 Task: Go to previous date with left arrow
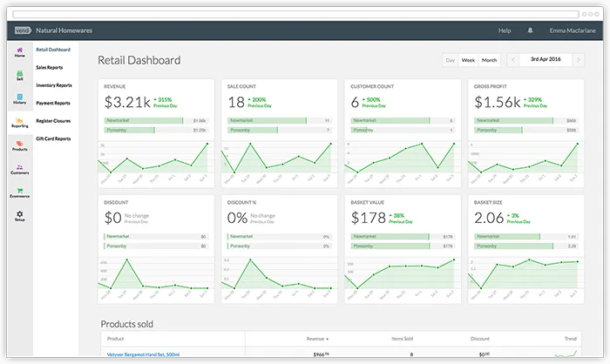tap(513, 60)
